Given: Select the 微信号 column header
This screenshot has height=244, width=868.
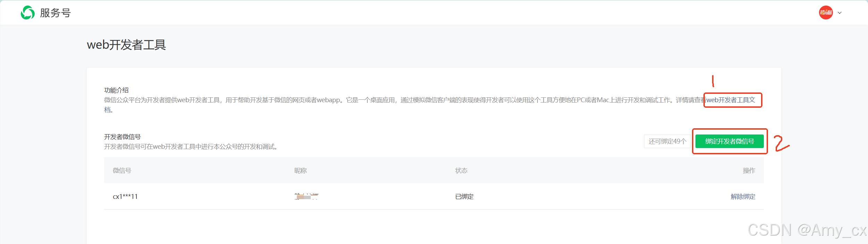Looking at the screenshot, I should pyautogui.click(x=122, y=171).
